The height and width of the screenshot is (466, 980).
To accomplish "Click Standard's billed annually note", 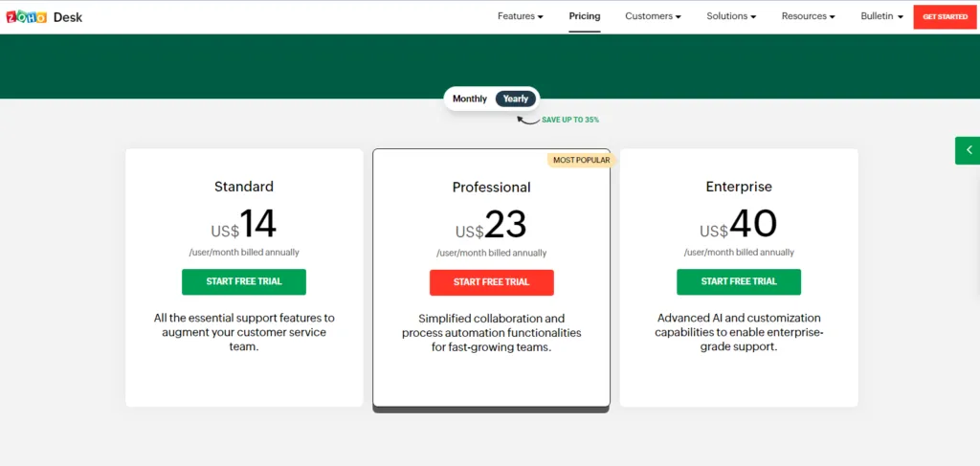I will point(244,253).
